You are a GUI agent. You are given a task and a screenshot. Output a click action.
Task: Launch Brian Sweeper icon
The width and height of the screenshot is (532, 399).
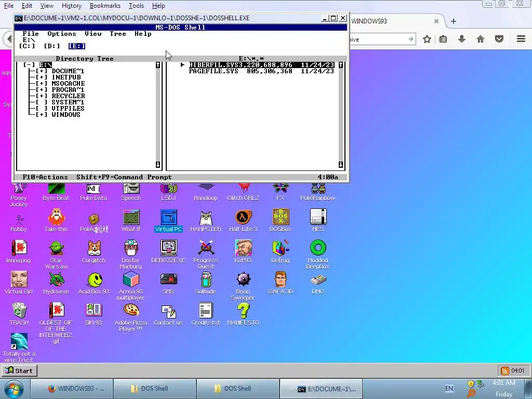click(x=243, y=286)
